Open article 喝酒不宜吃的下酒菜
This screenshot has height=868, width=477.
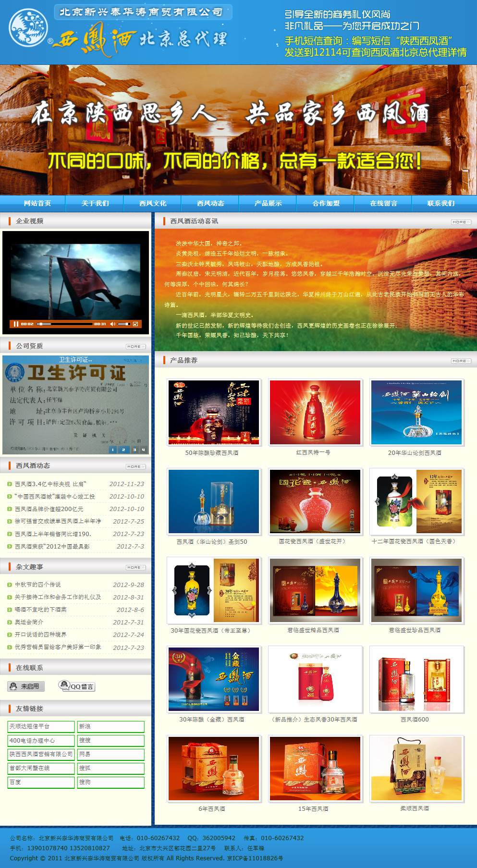click(40, 610)
